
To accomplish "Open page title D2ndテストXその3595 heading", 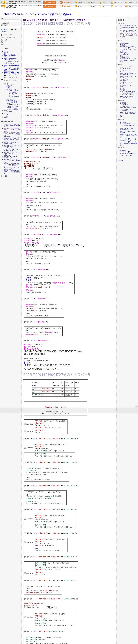I will point(56,20).
